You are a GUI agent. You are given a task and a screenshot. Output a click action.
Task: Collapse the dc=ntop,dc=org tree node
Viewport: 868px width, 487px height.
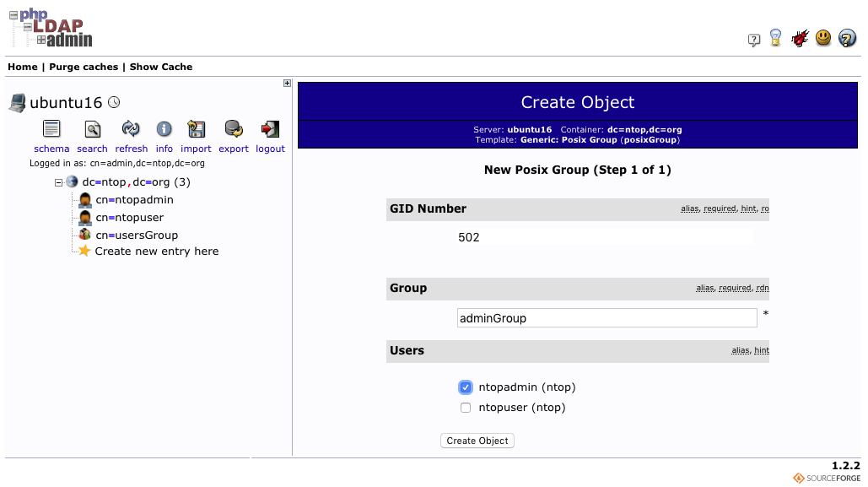pyautogui.click(x=59, y=182)
